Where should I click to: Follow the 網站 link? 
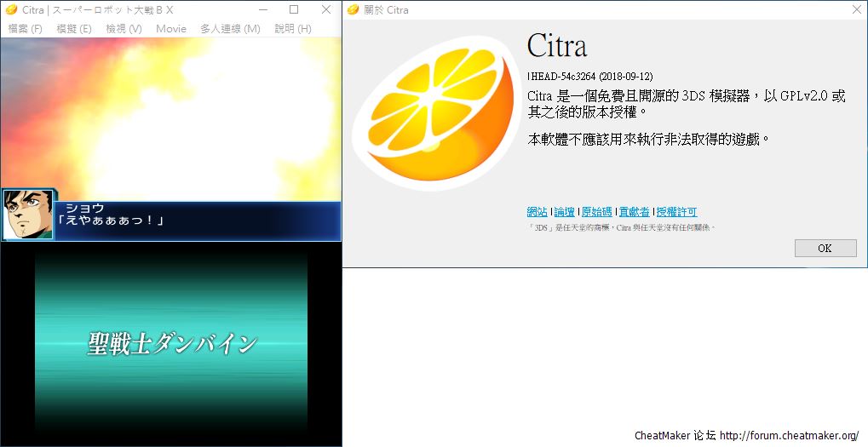point(537,212)
